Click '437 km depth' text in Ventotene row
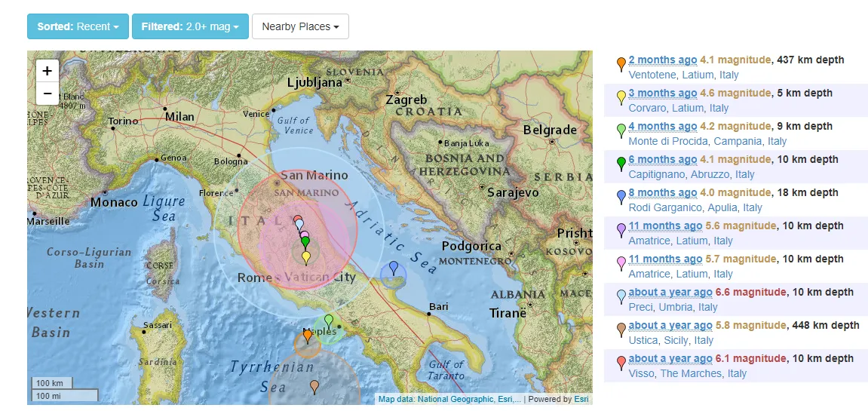 tap(811, 60)
